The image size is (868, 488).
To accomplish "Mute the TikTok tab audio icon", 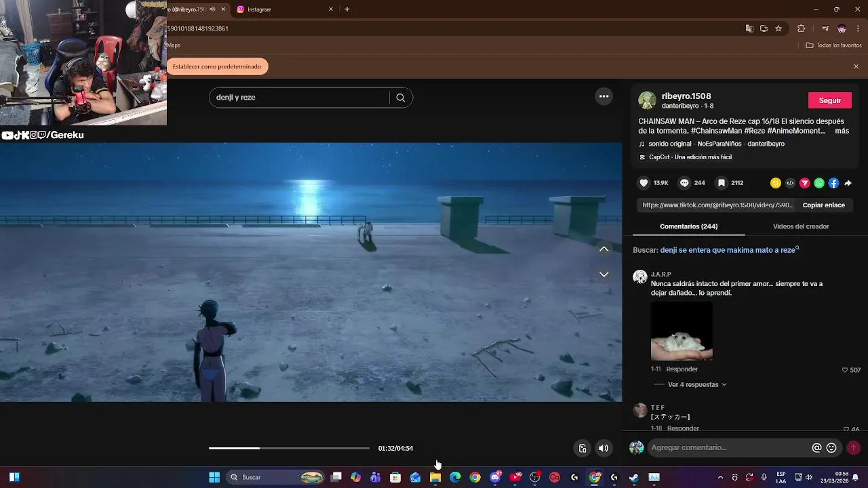I will 212,9.
